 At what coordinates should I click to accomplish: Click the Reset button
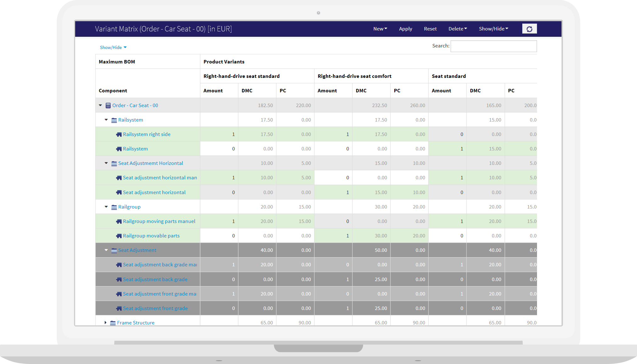pyautogui.click(x=430, y=29)
